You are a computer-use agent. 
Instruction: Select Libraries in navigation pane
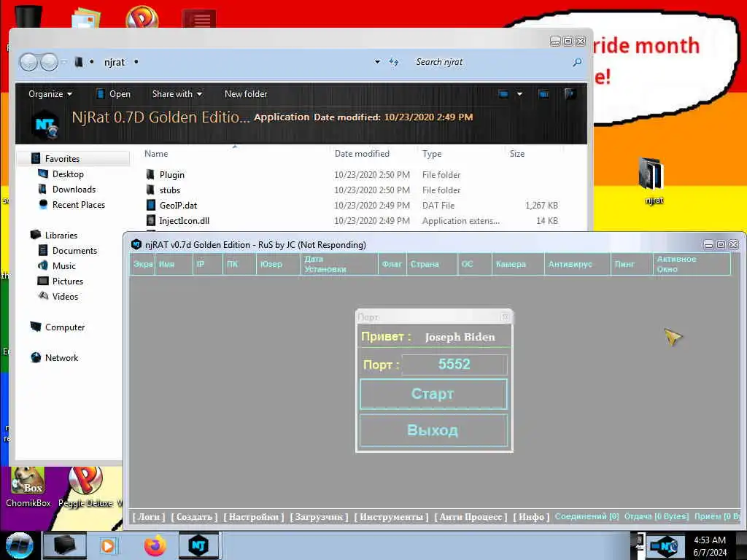(x=61, y=236)
